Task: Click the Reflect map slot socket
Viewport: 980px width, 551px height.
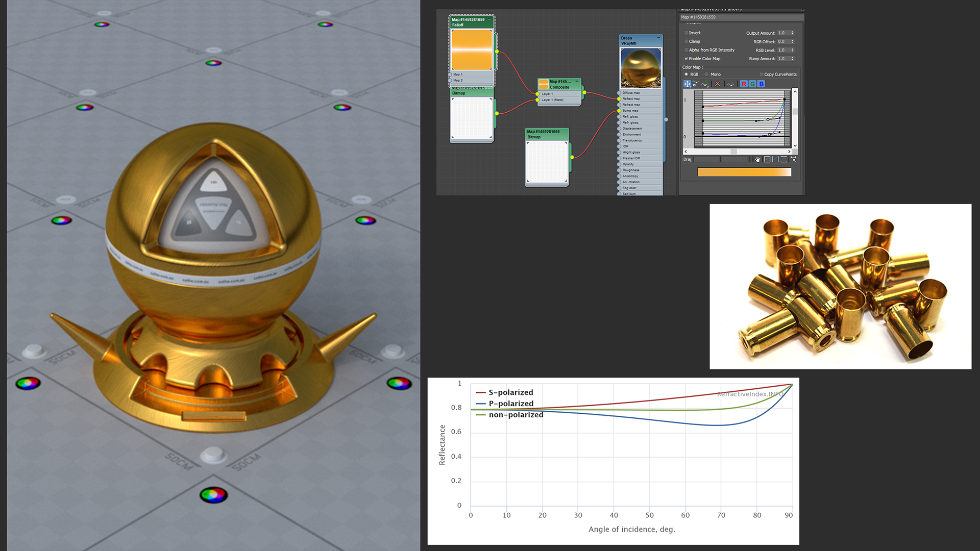Action: coord(619,98)
